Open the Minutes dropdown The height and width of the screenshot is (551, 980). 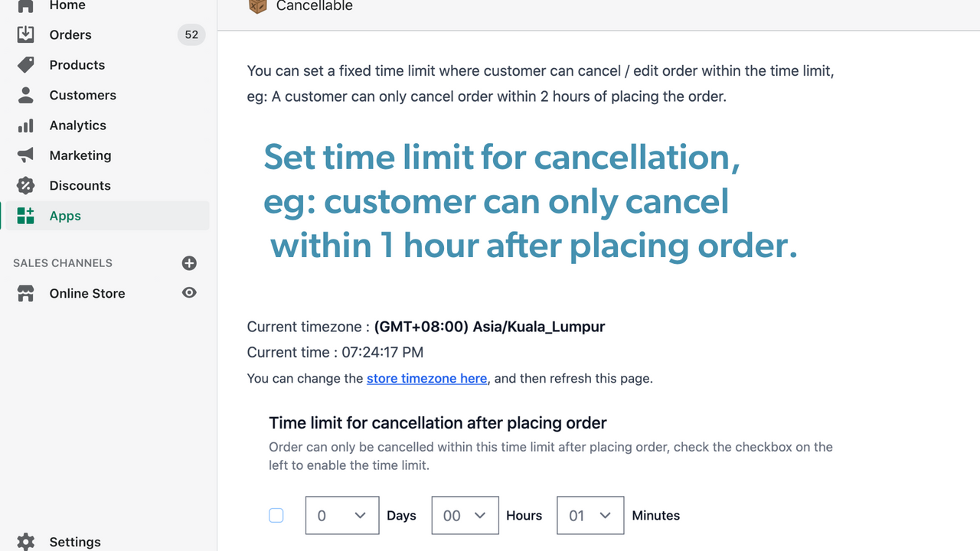(x=590, y=516)
